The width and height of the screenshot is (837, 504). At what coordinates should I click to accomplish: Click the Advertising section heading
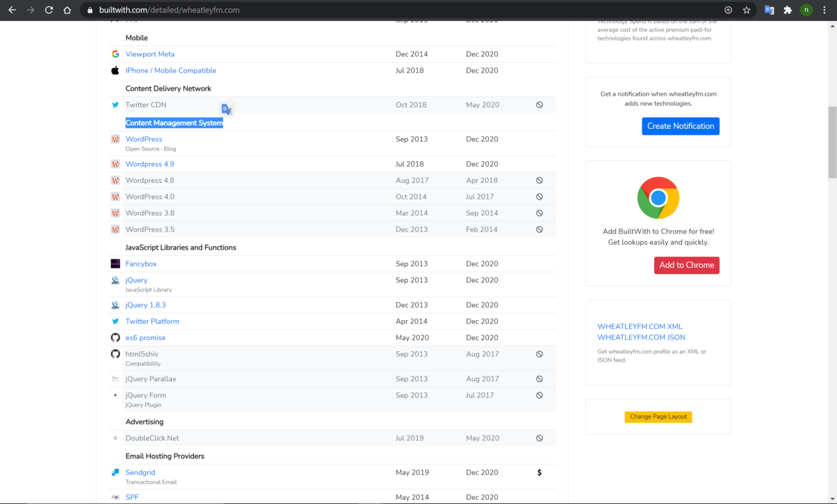tap(144, 422)
